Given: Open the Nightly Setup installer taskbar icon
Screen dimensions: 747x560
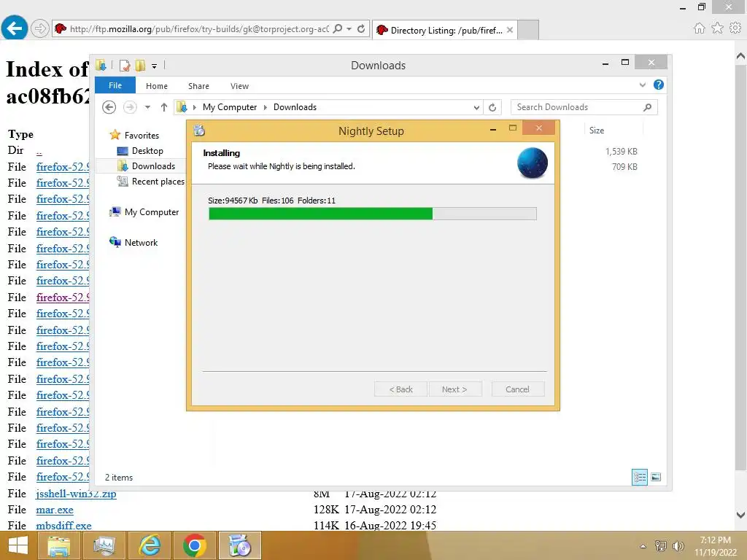Looking at the screenshot, I should (239, 545).
